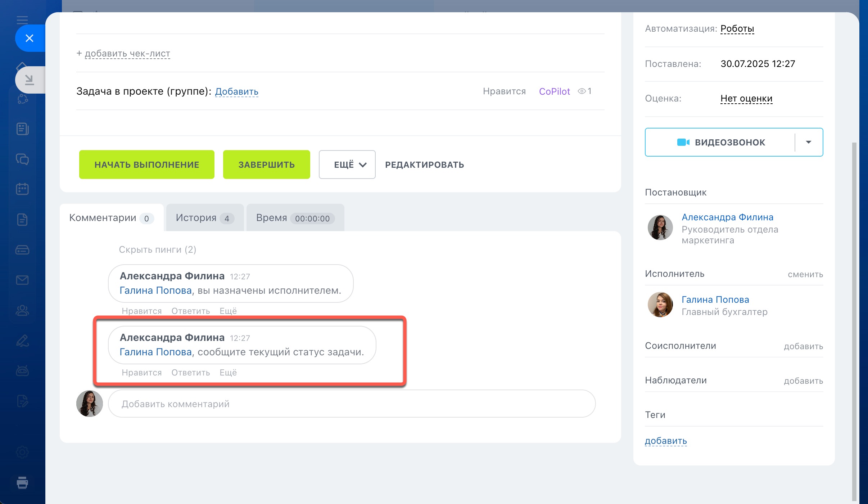Click the right-side vertical scrollbar
Viewport: 868px width, 504px height.
854,321
